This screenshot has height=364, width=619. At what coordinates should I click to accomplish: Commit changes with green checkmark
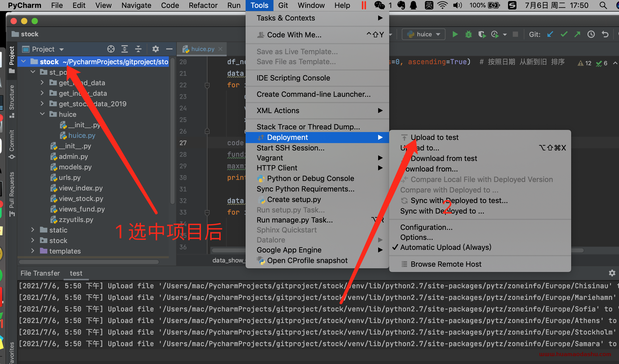(564, 34)
